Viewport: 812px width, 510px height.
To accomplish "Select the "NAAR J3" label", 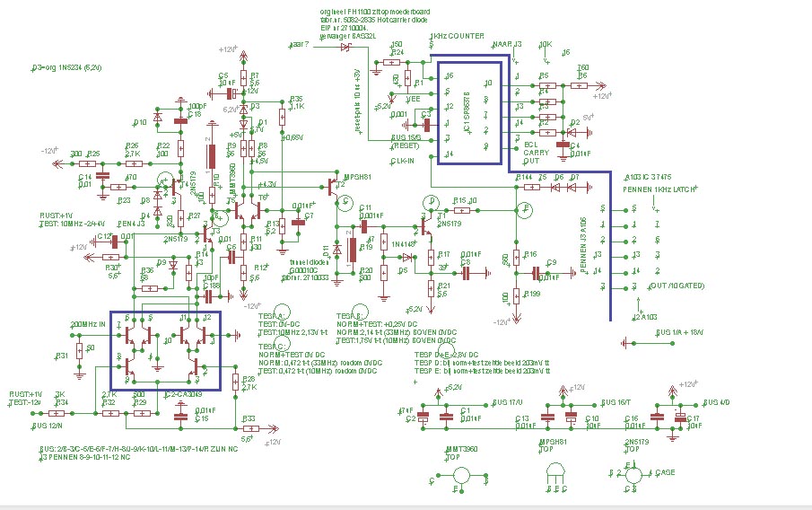I will pos(507,45).
